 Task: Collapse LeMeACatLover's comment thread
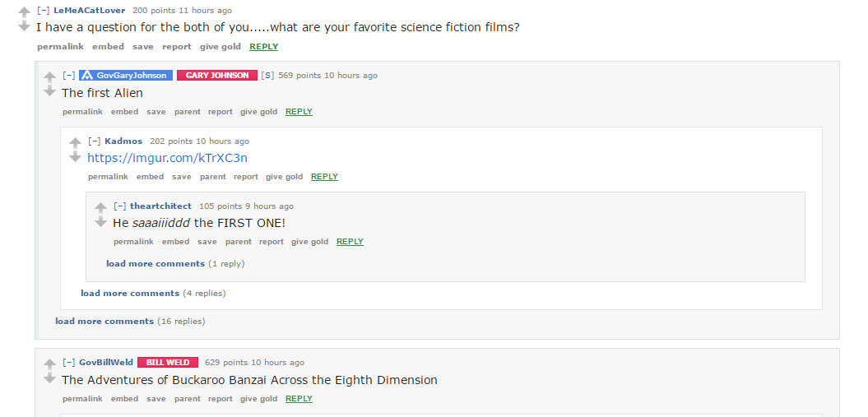tap(43, 11)
